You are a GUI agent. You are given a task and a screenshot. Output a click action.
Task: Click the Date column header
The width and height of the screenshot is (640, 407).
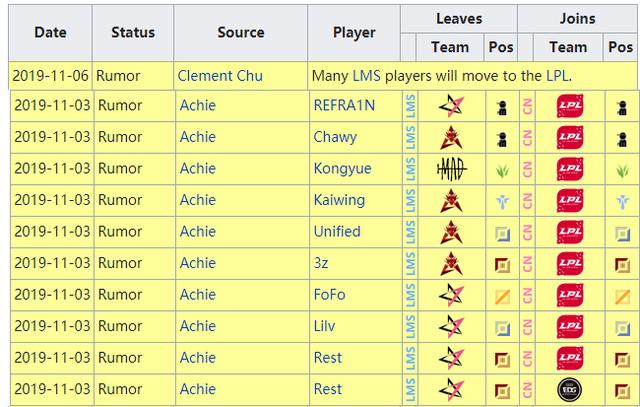pyautogui.click(x=50, y=32)
